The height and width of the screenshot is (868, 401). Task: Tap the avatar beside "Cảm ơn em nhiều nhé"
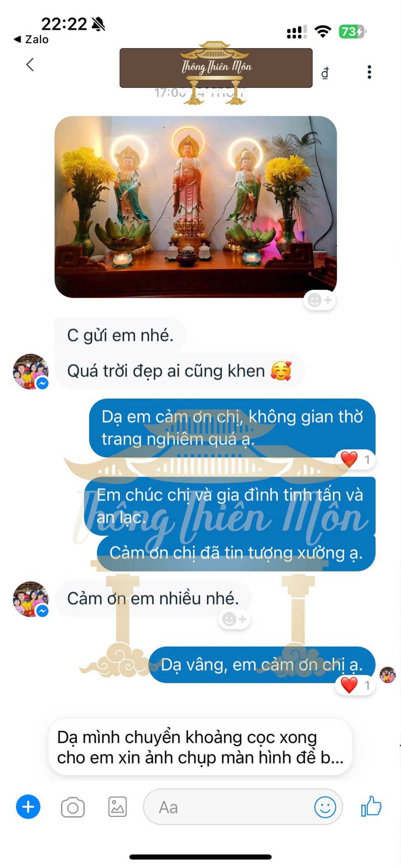[31, 599]
